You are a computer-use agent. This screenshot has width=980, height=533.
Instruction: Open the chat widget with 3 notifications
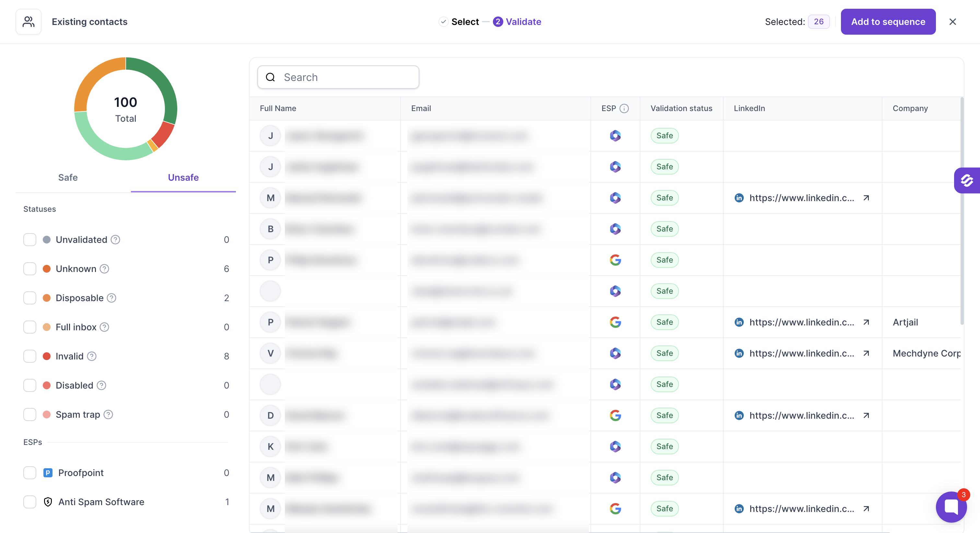951,507
